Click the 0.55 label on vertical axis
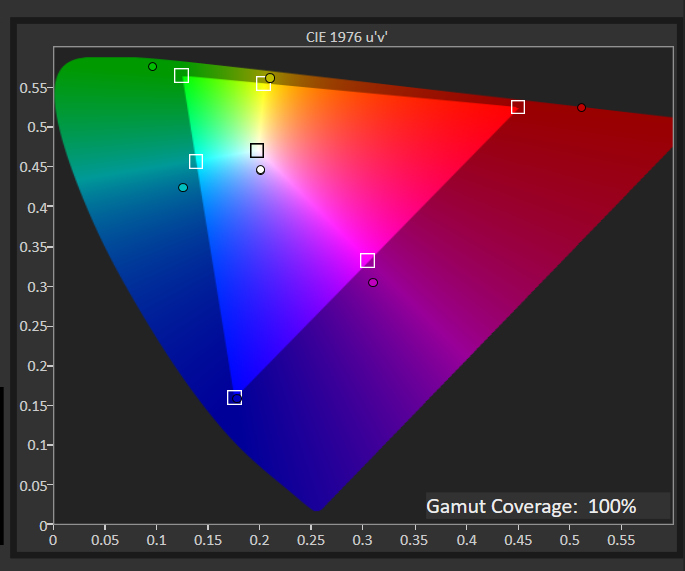 pos(33,88)
